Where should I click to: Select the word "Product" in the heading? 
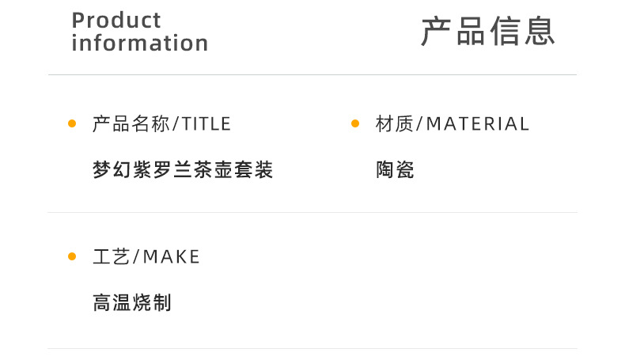tap(116, 20)
